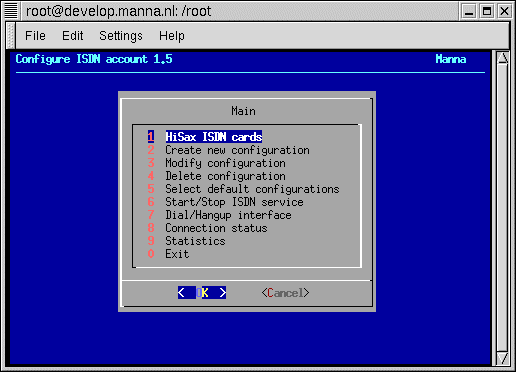Select Delete configuration entry
Screen dimensions: 516x372
217,176
